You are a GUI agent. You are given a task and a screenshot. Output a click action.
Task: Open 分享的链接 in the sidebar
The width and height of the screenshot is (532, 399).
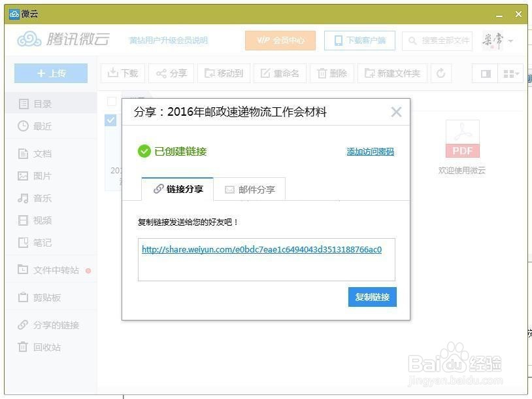[51, 325]
